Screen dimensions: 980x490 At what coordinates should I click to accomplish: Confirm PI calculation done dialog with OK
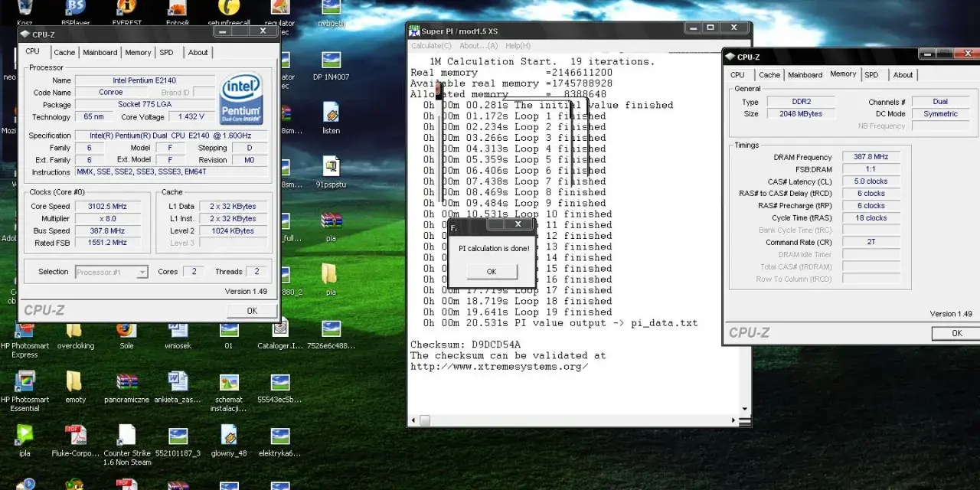click(492, 272)
